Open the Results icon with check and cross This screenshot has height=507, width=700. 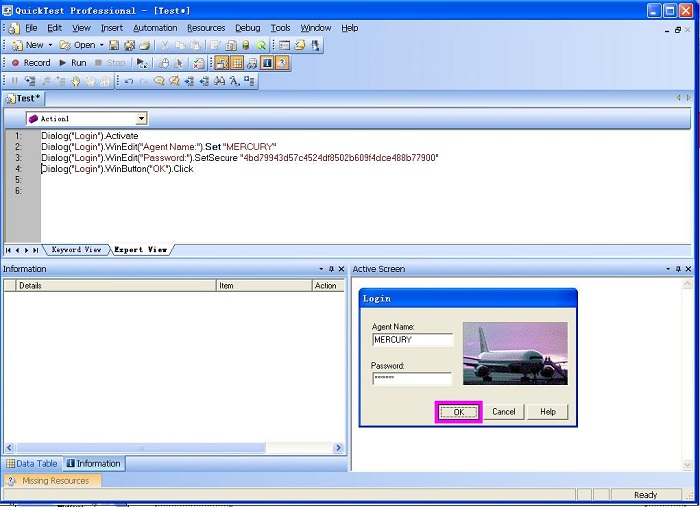pyautogui.click(x=198, y=63)
